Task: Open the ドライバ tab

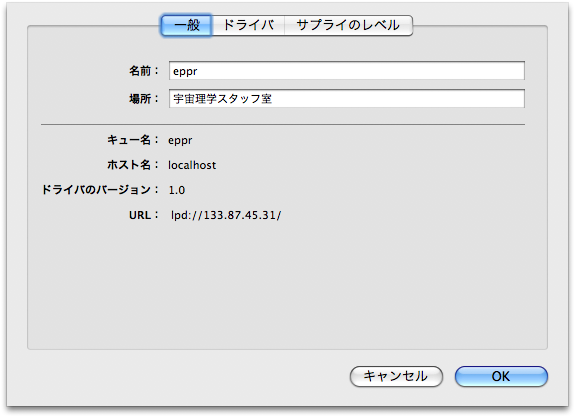Action: 248,25
